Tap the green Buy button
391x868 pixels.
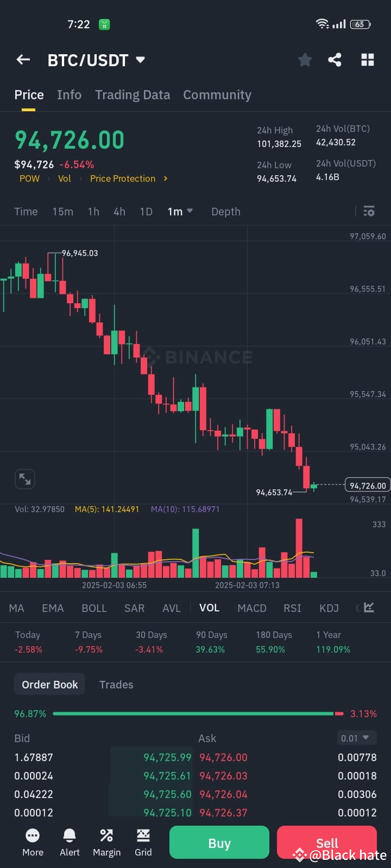coord(219,843)
